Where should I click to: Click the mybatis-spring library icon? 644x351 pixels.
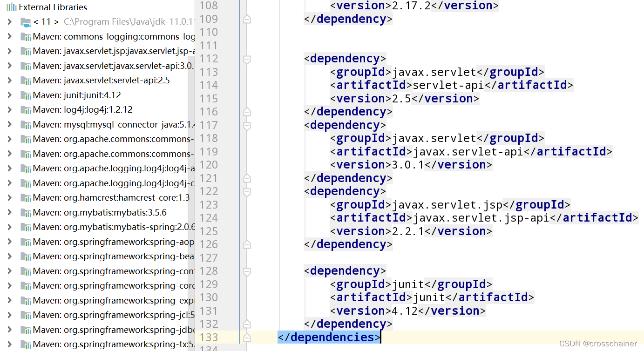[26, 227]
